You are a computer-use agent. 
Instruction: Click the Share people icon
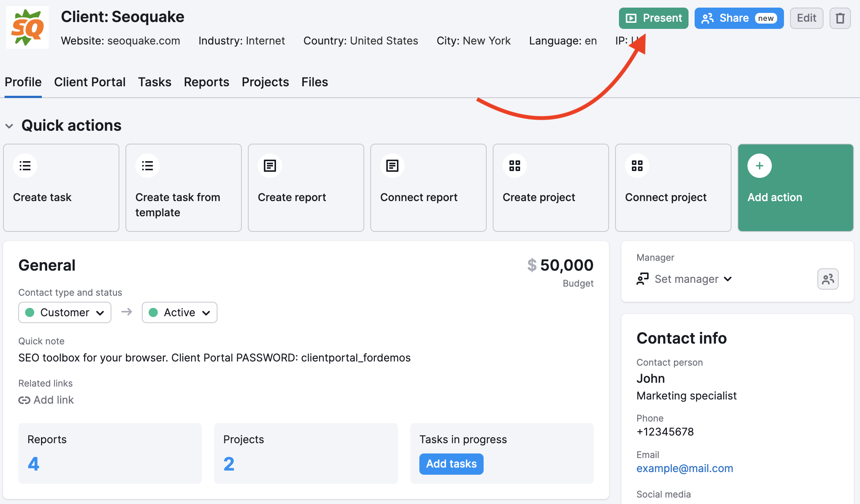(x=708, y=18)
